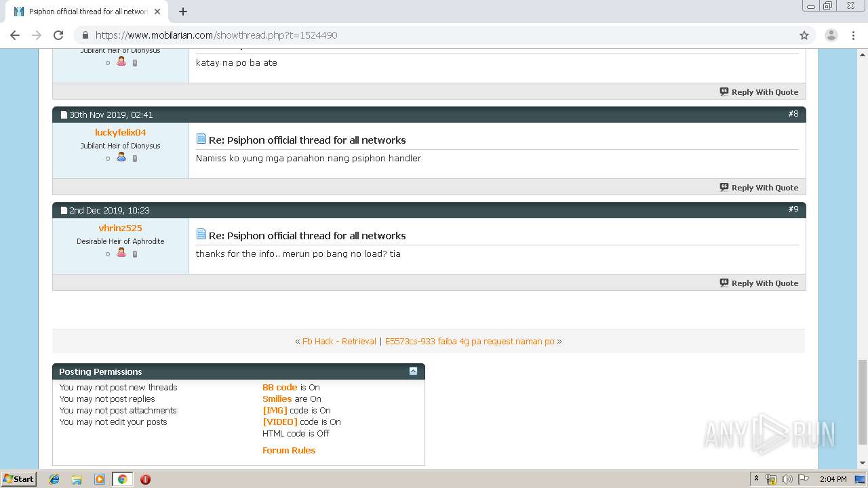Click the red security app taskbar icon

click(145, 479)
